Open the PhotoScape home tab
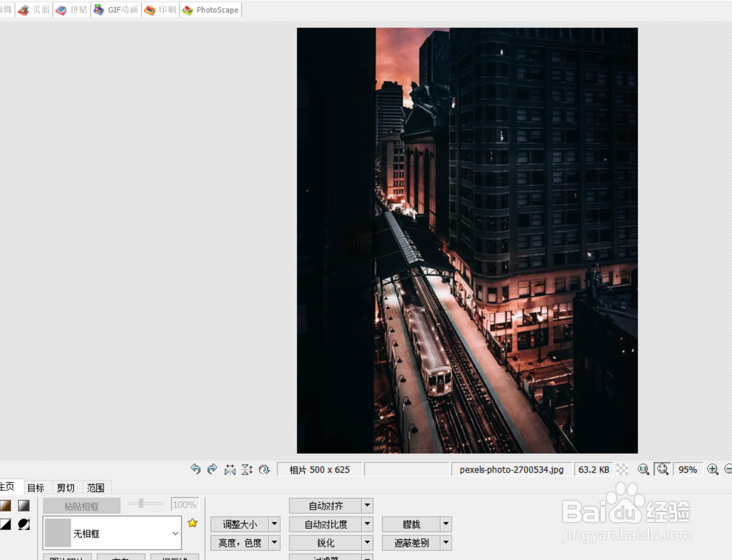This screenshot has width=732, height=560. tap(210, 10)
